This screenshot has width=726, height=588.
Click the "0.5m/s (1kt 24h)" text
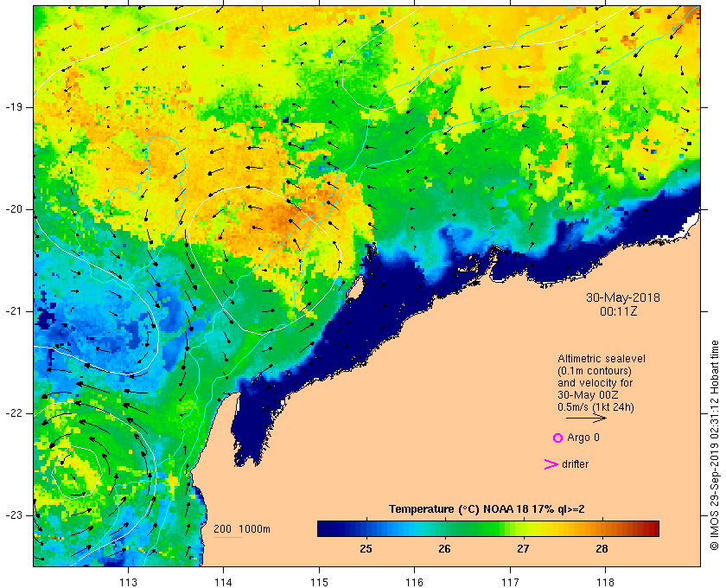tap(595, 407)
